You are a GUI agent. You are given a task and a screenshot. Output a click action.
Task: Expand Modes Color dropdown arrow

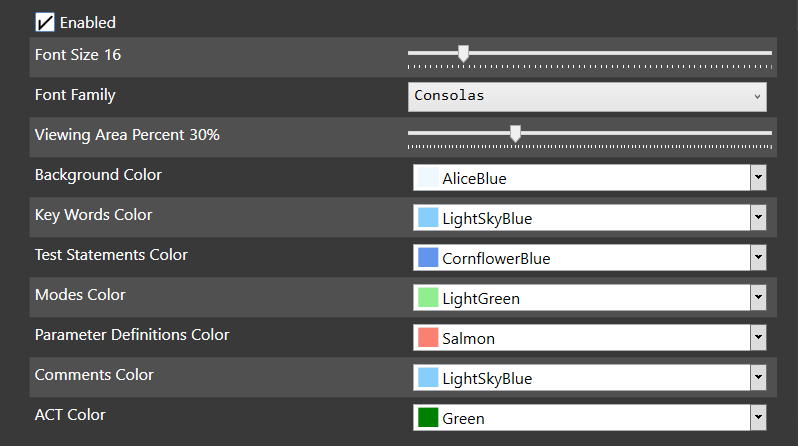[x=758, y=297]
